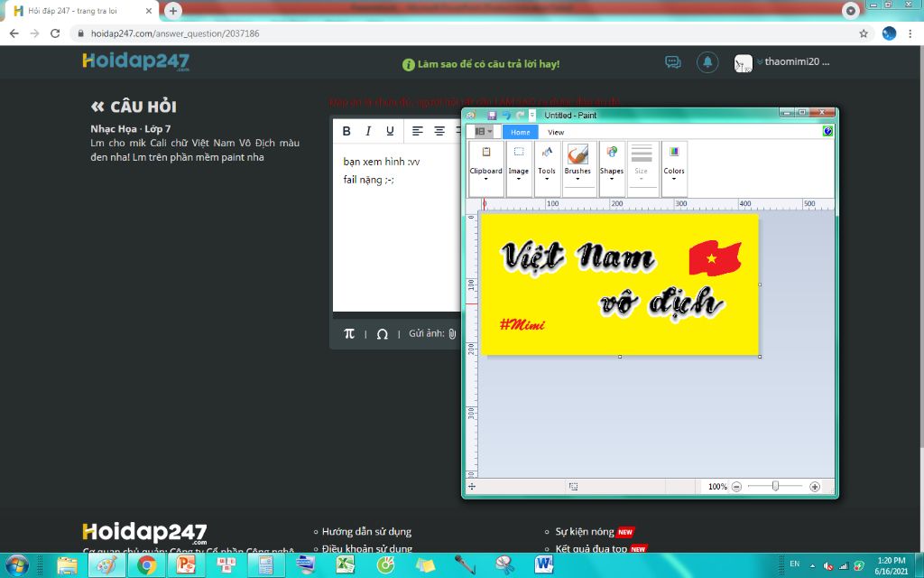Reload the page in Chrome

click(55, 33)
